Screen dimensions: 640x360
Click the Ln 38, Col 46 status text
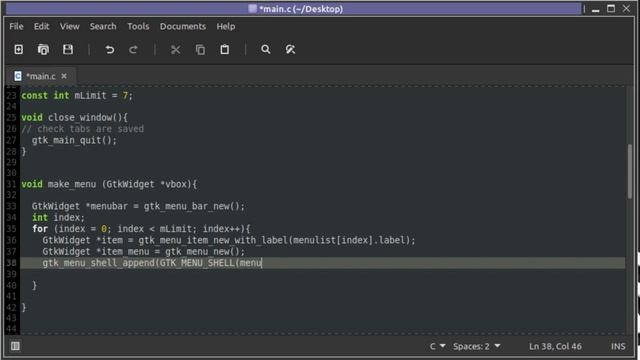point(555,346)
